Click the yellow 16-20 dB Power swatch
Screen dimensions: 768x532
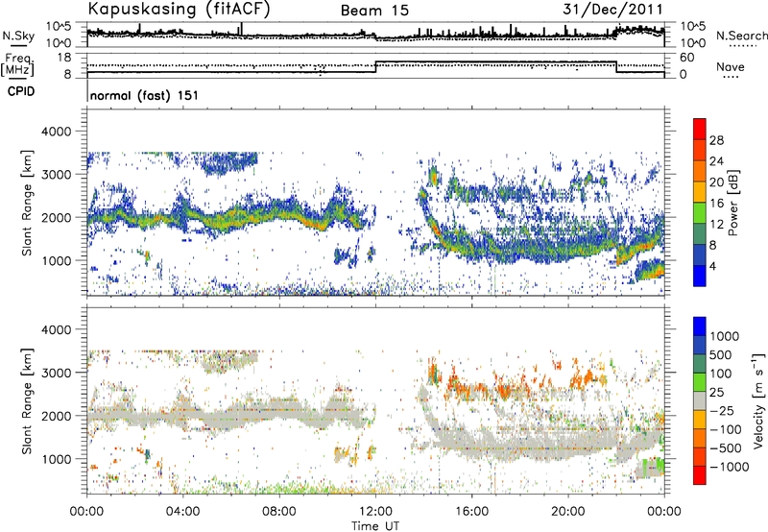700,191
